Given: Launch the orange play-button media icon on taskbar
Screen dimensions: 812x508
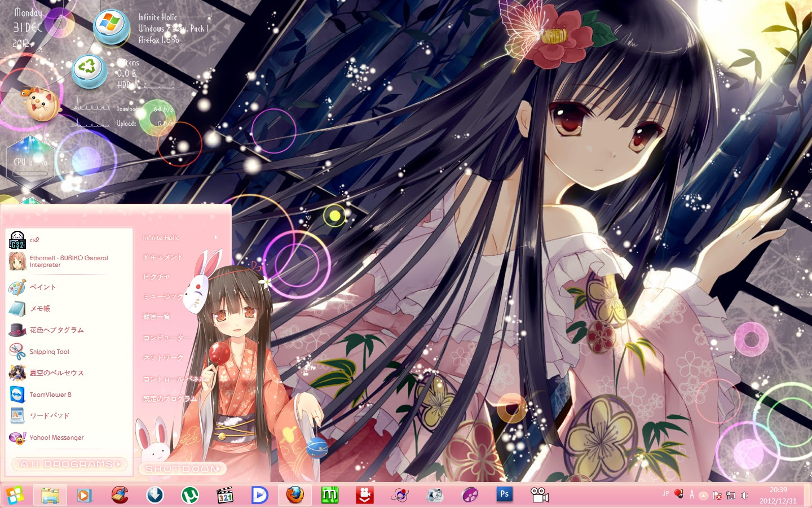Looking at the screenshot, I should click(84, 496).
